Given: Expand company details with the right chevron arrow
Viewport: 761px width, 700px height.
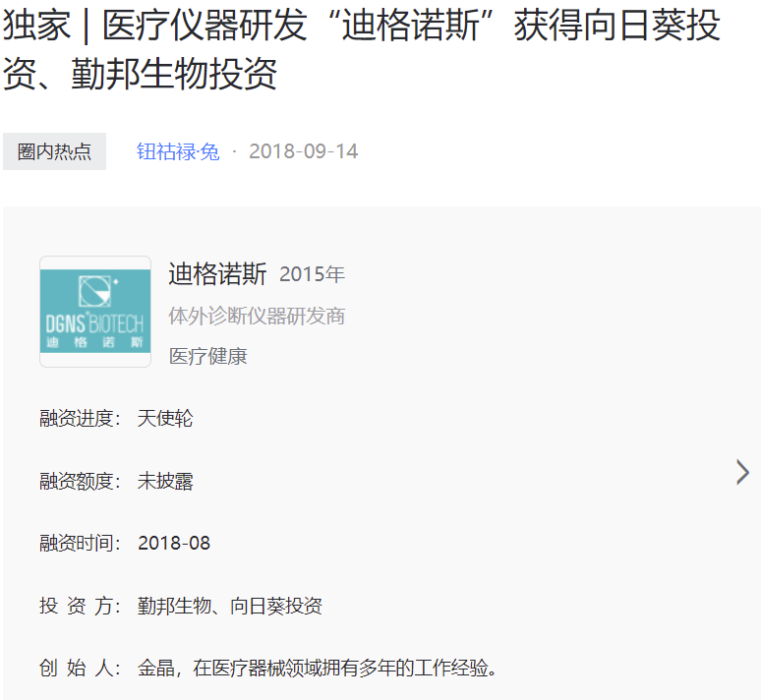Looking at the screenshot, I should pyautogui.click(x=742, y=473).
